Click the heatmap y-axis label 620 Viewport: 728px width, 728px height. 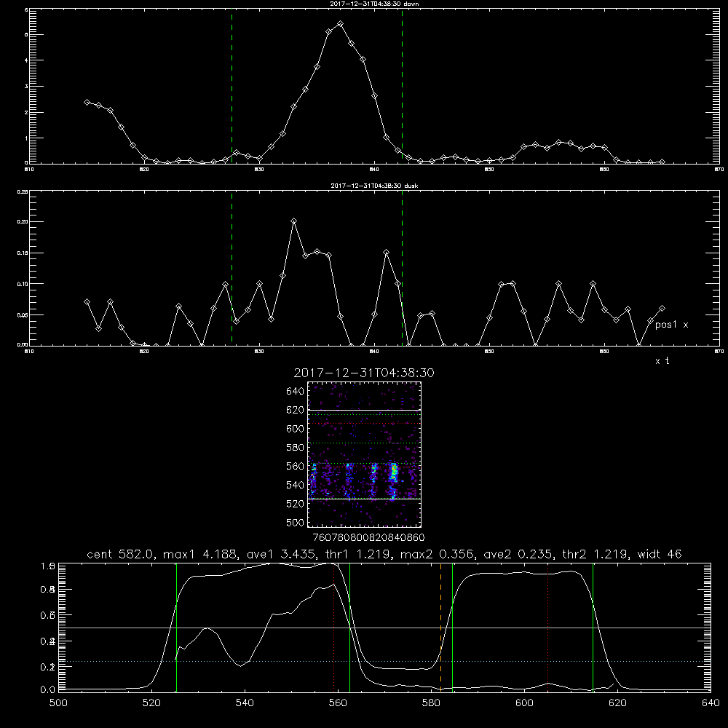295,410
